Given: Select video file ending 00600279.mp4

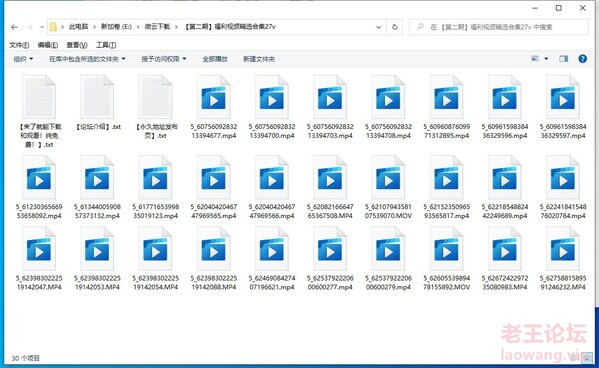Looking at the screenshot, I should (x=388, y=259).
